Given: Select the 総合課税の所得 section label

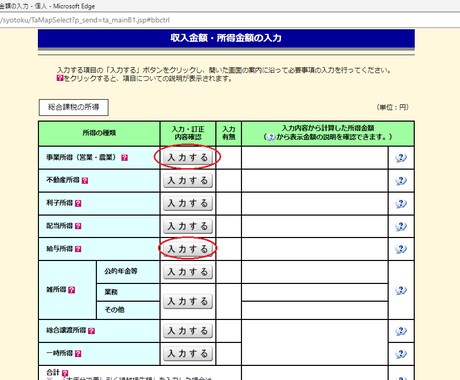Looking at the screenshot, I should tap(74, 107).
